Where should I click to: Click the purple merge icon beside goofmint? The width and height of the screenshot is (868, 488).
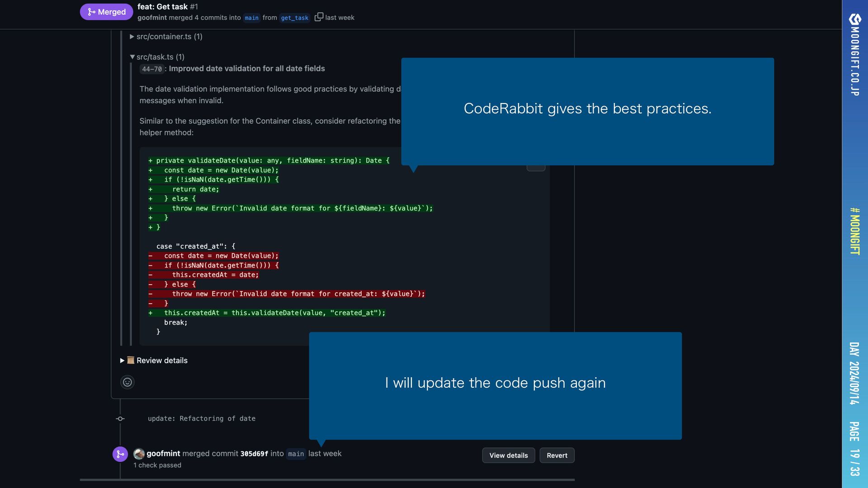[x=120, y=454]
